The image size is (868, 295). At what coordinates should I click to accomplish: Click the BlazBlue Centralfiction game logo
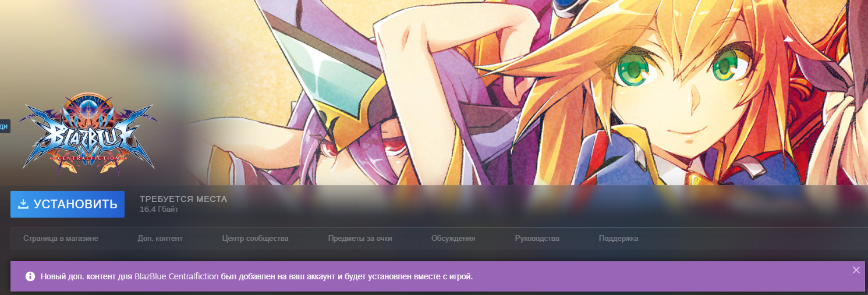[88, 135]
